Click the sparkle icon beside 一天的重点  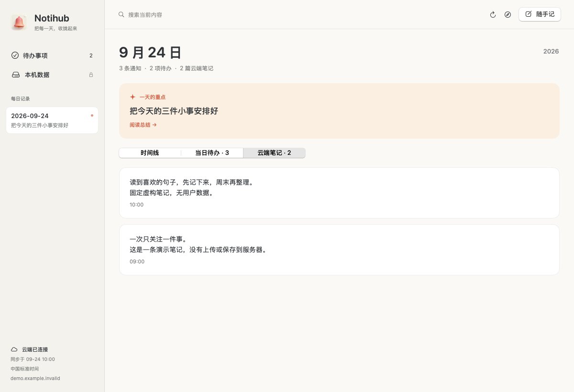132,97
